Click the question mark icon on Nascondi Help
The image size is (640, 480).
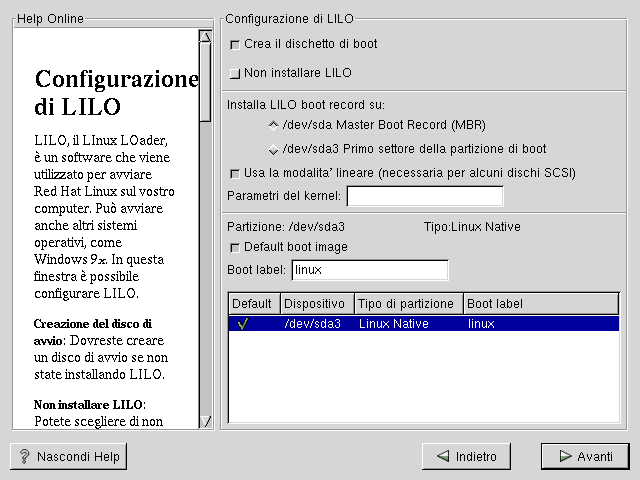click(x=24, y=457)
